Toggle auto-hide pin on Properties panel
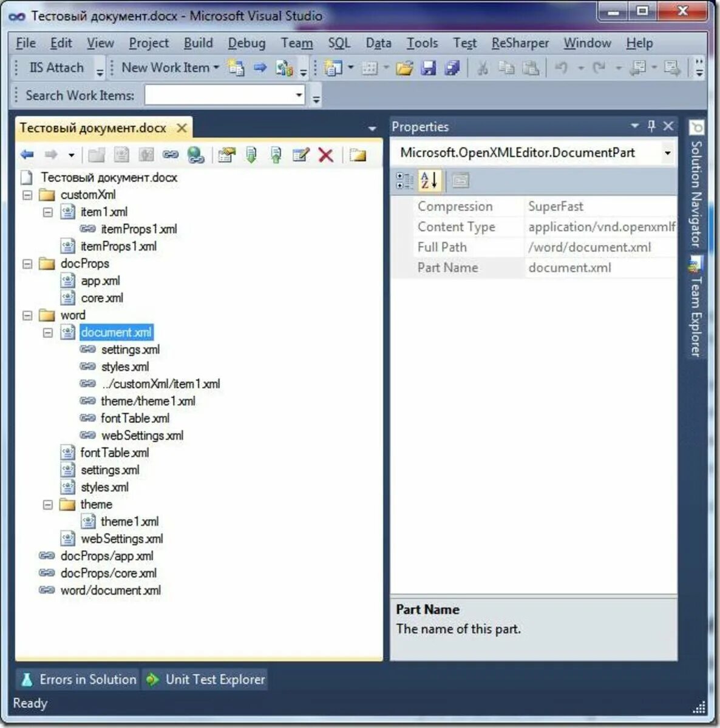Viewport: 720px width, 728px height. click(651, 126)
